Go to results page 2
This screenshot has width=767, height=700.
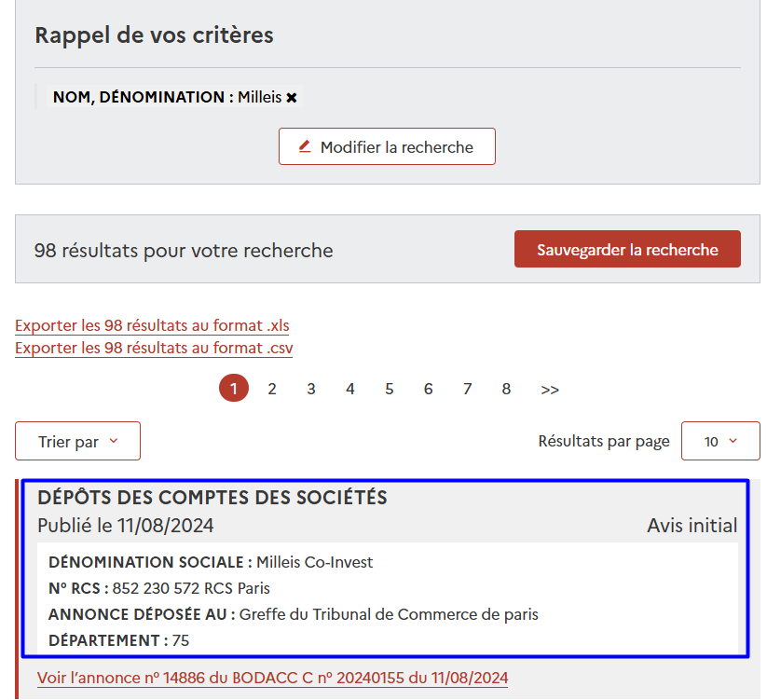click(272, 389)
